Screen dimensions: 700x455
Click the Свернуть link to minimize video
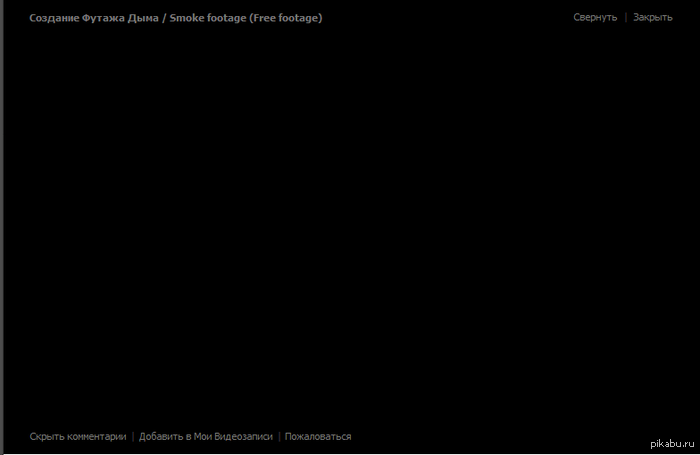pyautogui.click(x=595, y=17)
